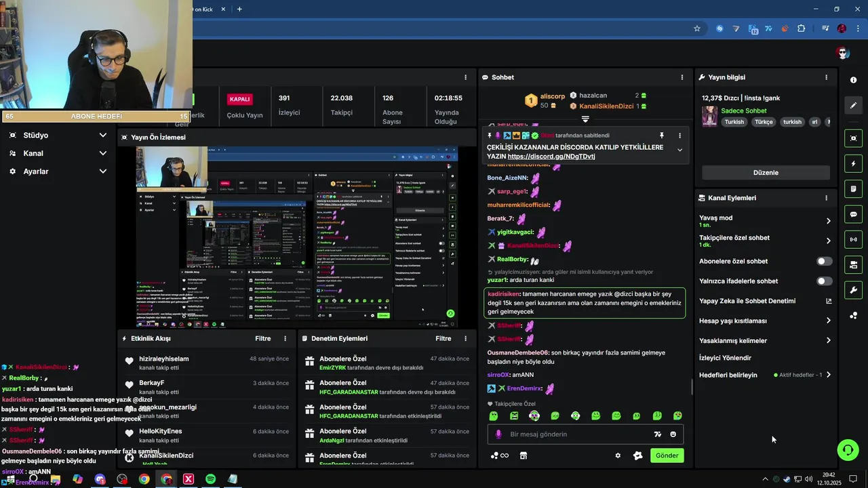Click the Yayın Ön İzlemesi preview thumbnail
This screenshot has width=868, height=488.
tap(297, 237)
